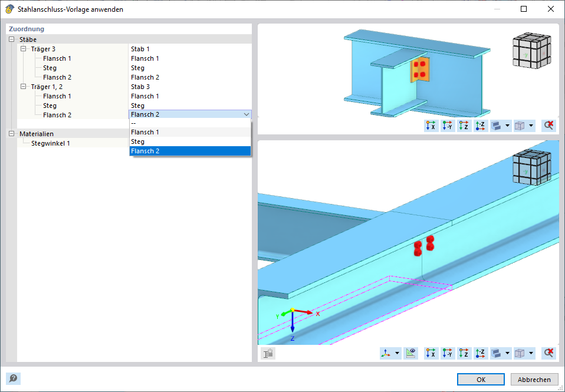This screenshot has height=392, width=565.
Task: Click 'Steg' value in Träger 1, 2 group
Action: (x=190, y=106)
